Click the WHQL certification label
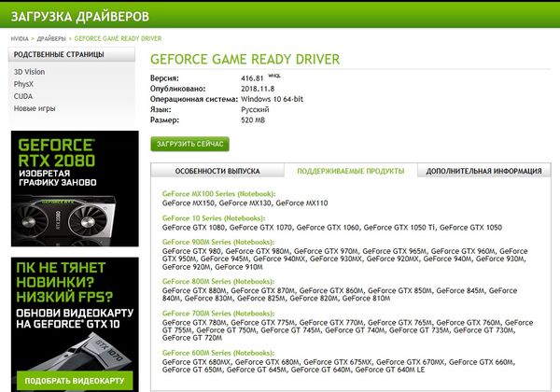 (274, 76)
